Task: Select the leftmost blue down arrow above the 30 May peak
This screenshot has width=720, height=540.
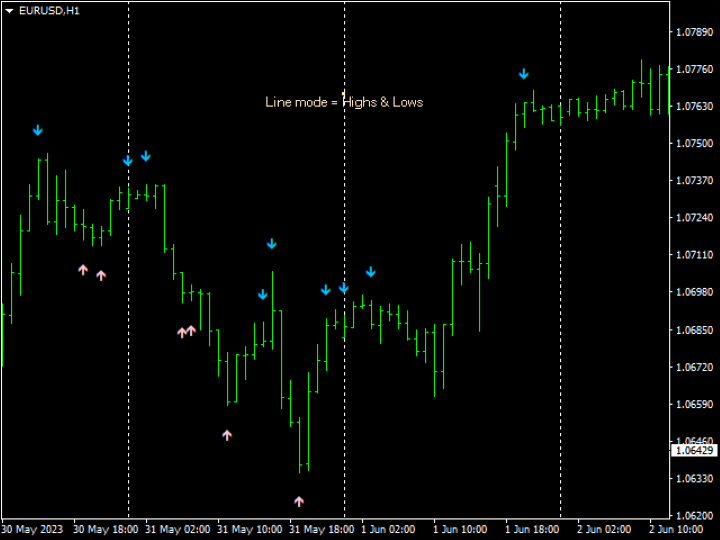Action: tap(38, 130)
